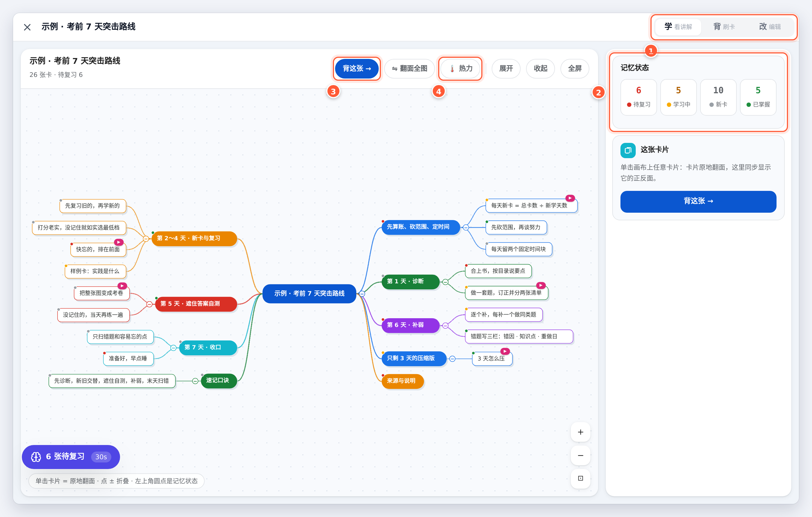This screenshot has height=517, width=812.
Task: Flip the 合上书，按目录说要点 card
Action: 498,271
